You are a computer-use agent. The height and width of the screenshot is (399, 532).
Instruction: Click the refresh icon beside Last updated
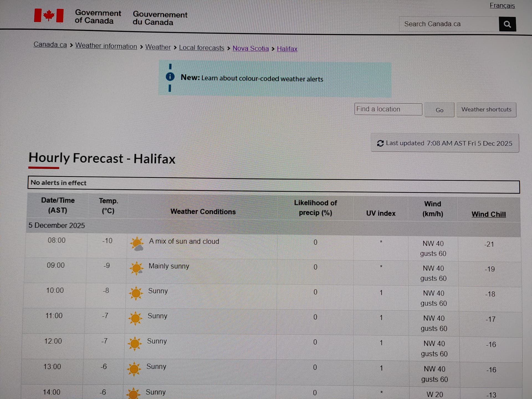point(380,143)
